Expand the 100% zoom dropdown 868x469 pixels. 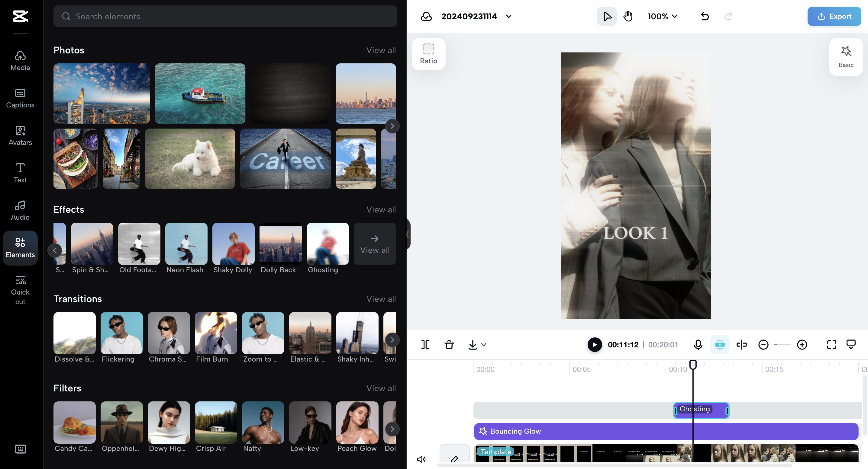coord(663,16)
